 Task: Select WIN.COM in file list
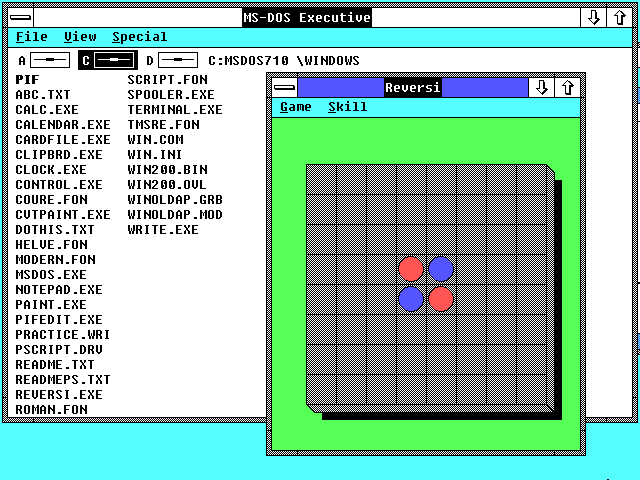coord(156,140)
